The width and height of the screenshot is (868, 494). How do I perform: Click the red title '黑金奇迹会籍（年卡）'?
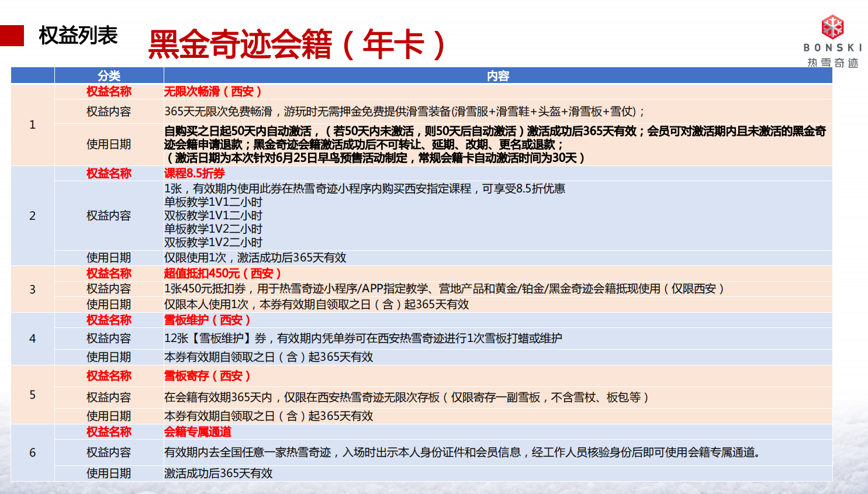[298, 44]
